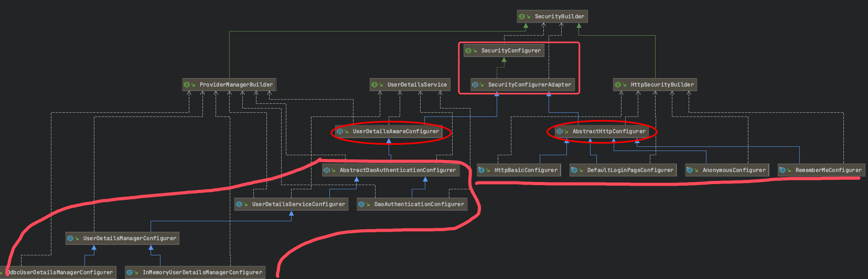868x279 pixels.
Task: Click the visibility lock icon on HttpSecurityBuilder
Action: 625,85
